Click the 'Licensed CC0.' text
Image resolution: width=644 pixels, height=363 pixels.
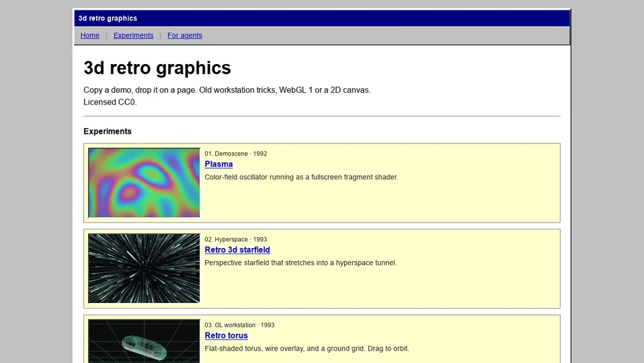coord(110,102)
